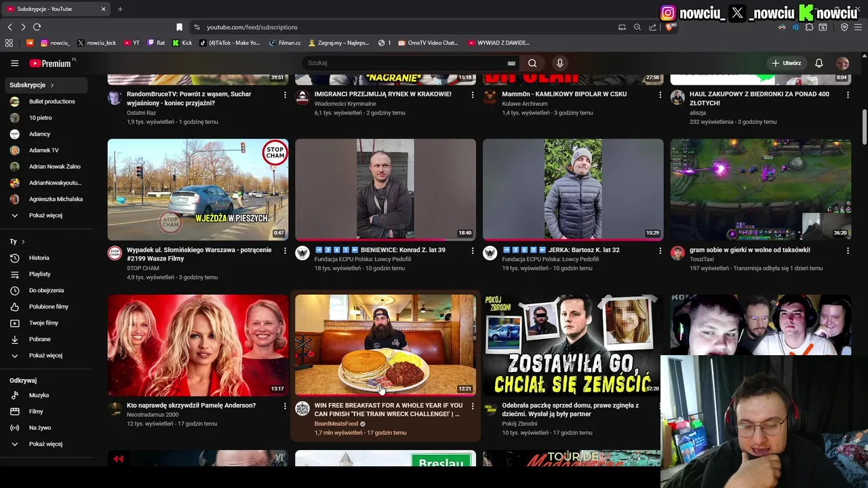Open the Adamcy channel
The image size is (868, 488).
click(46, 134)
